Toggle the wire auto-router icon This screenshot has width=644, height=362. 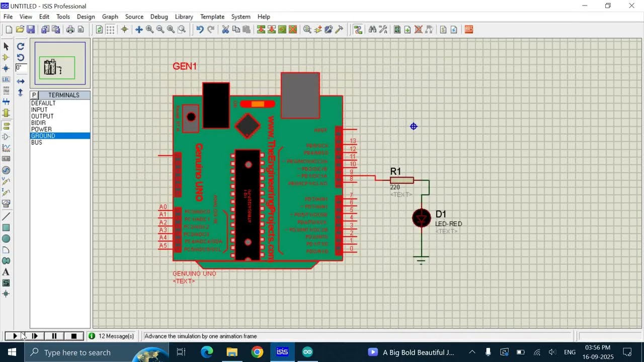tap(358, 30)
